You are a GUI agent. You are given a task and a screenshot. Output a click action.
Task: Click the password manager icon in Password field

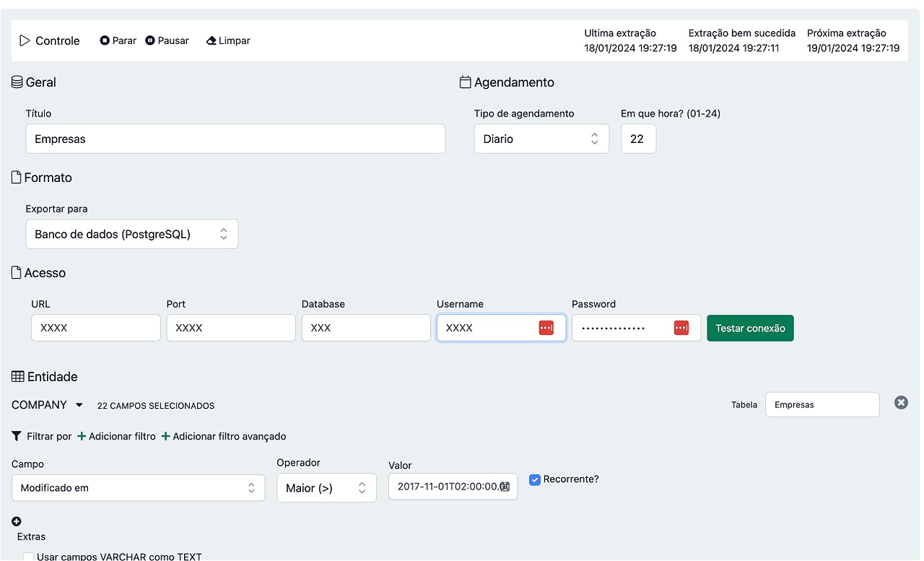pyautogui.click(x=681, y=328)
